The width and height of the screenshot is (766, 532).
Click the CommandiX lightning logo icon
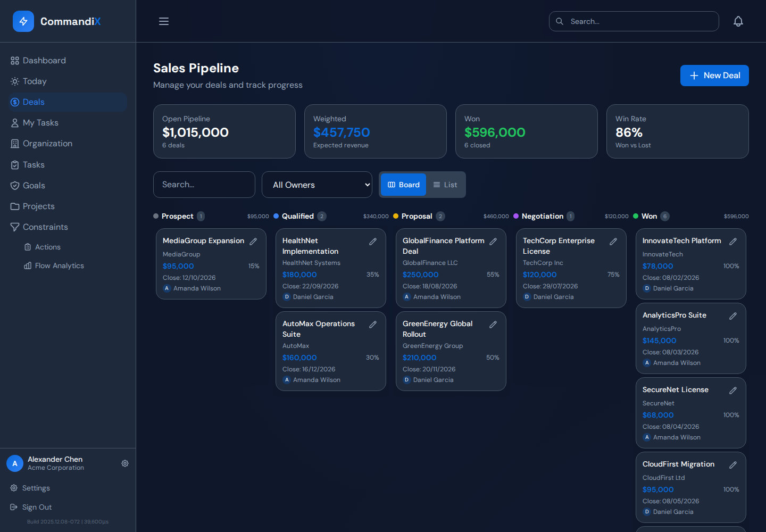coord(23,21)
